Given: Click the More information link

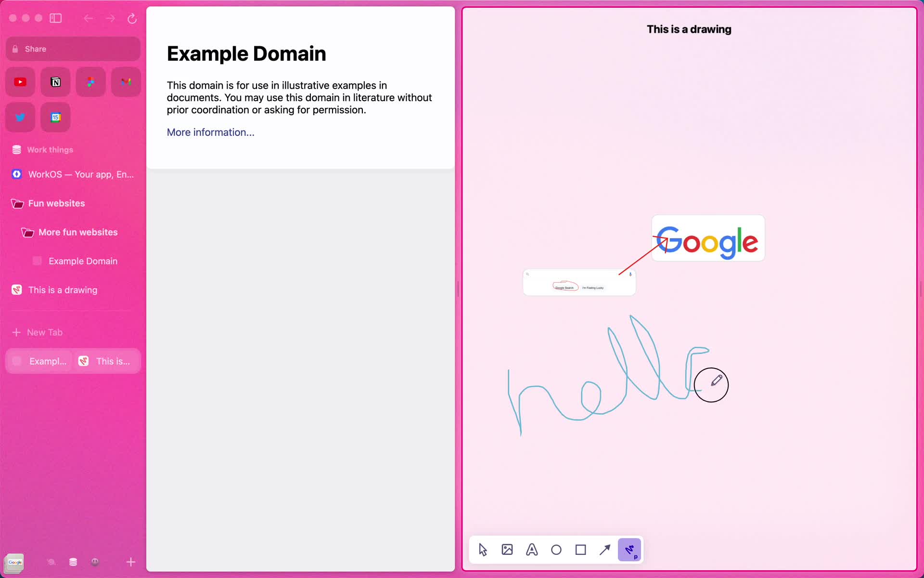Looking at the screenshot, I should point(211,132).
